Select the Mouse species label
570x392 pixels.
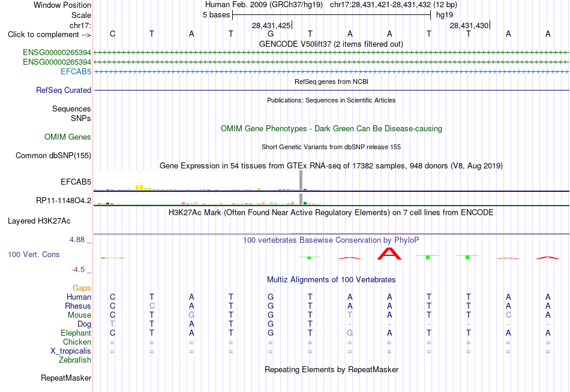(x=79, y=315)
